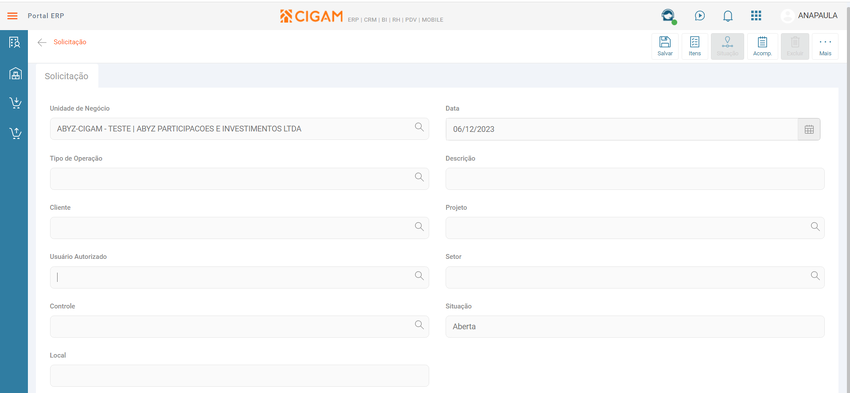
Task: Open the notifications bell
Action: click(728, 16)
